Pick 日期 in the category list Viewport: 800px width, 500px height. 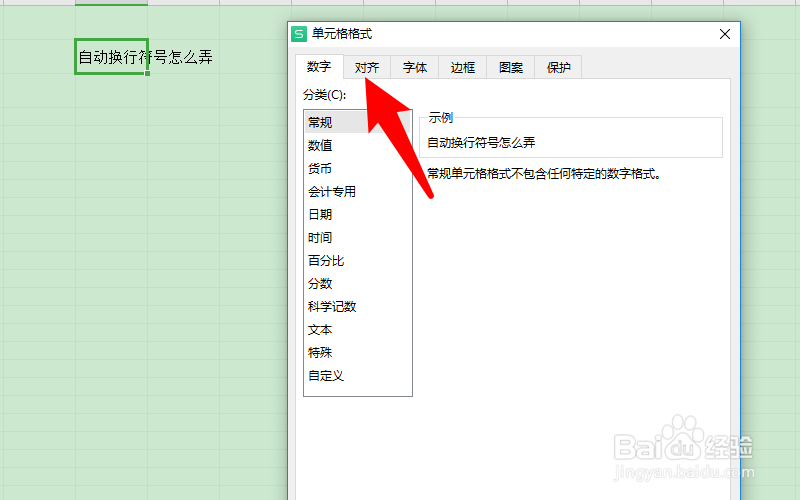[x=357, y=214]
